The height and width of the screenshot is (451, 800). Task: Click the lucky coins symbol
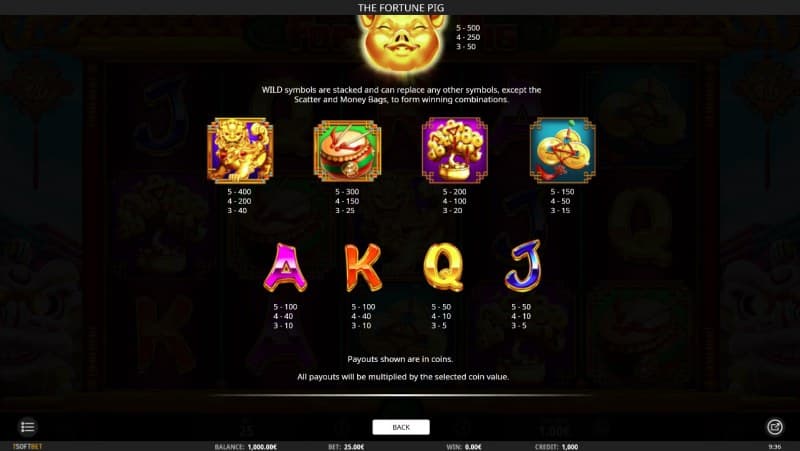pyautogui.click(x=562, y=151)
